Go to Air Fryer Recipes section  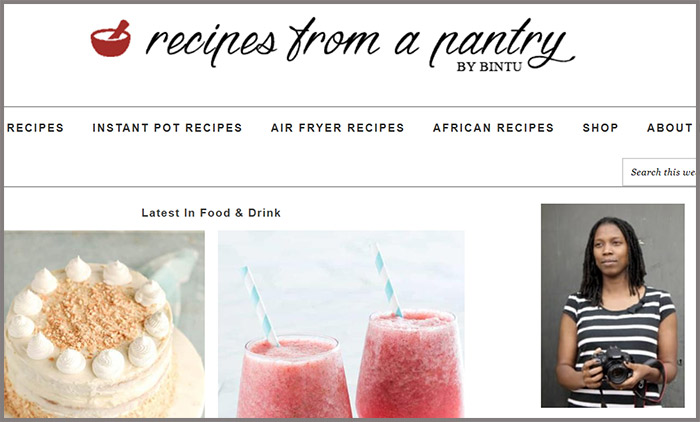[x=338, y=128]
